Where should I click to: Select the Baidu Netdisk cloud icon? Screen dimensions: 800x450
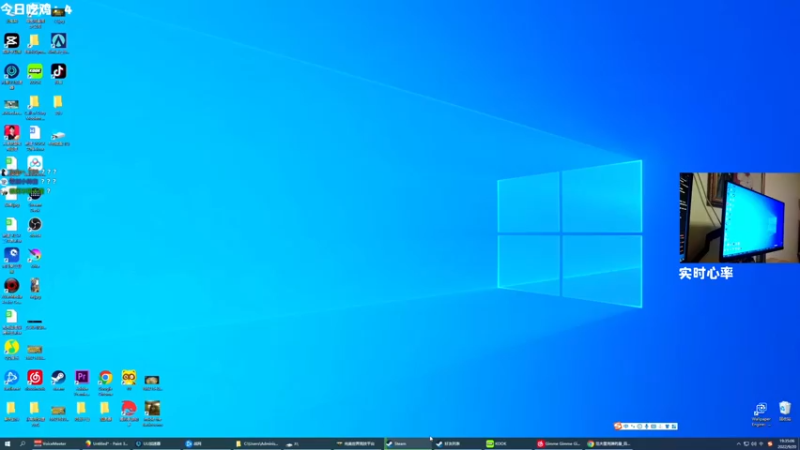35,163
